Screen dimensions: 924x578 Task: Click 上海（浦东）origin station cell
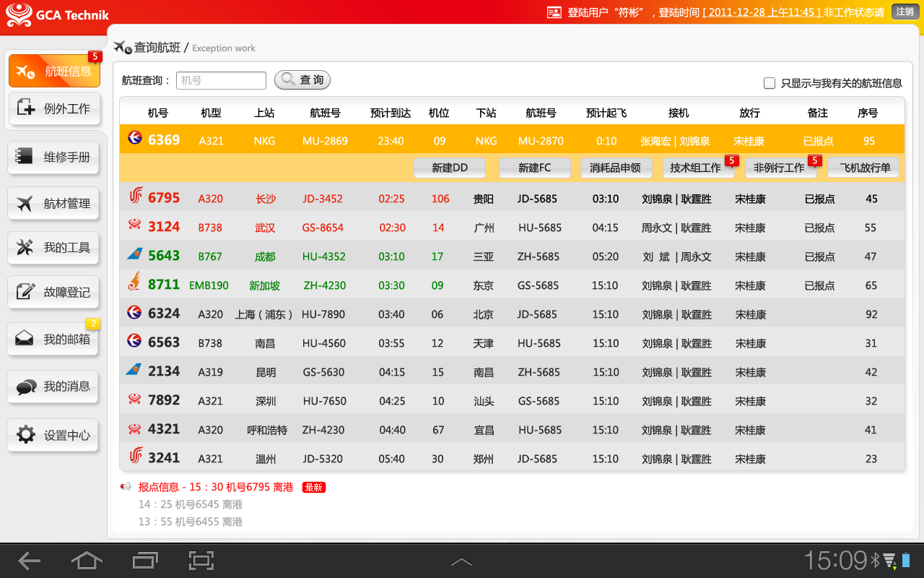[264, 314]
